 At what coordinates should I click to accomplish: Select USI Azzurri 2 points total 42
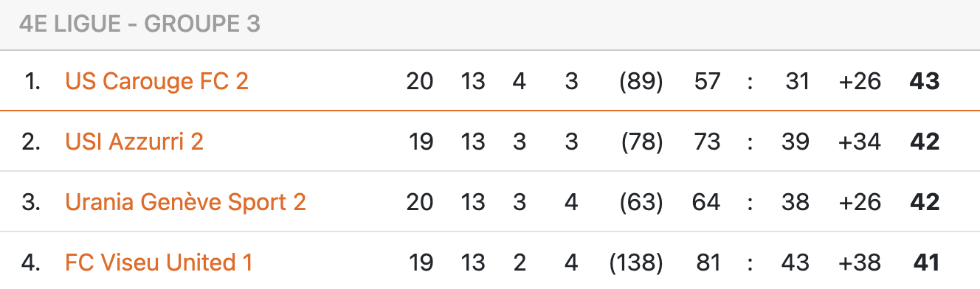point(925,142)
